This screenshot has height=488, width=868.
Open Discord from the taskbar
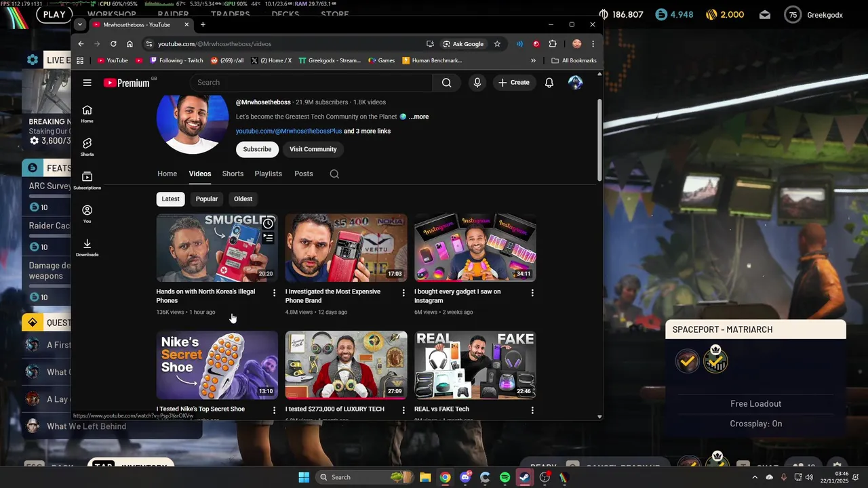465,477
